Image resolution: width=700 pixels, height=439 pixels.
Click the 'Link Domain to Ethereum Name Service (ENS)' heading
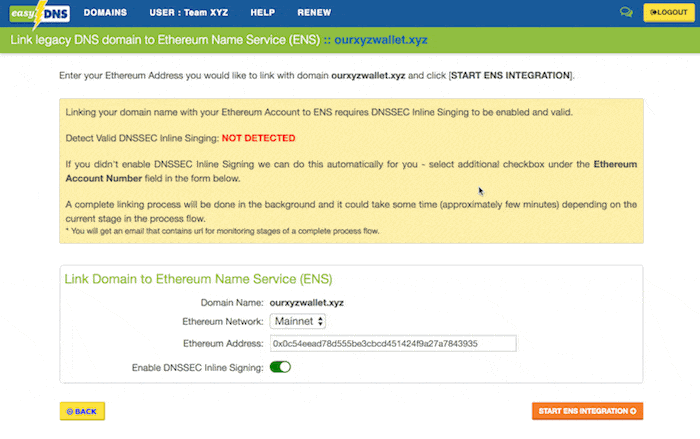click(x=199, y=279)
